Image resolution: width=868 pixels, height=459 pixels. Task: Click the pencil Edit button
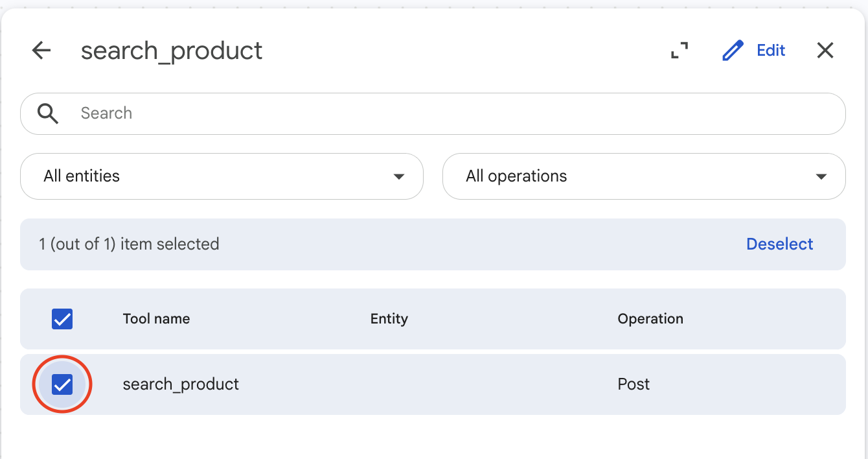point(753,51)
